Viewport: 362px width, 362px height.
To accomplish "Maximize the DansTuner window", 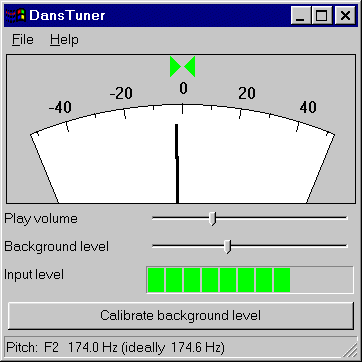I will click(x=321, y=15).
